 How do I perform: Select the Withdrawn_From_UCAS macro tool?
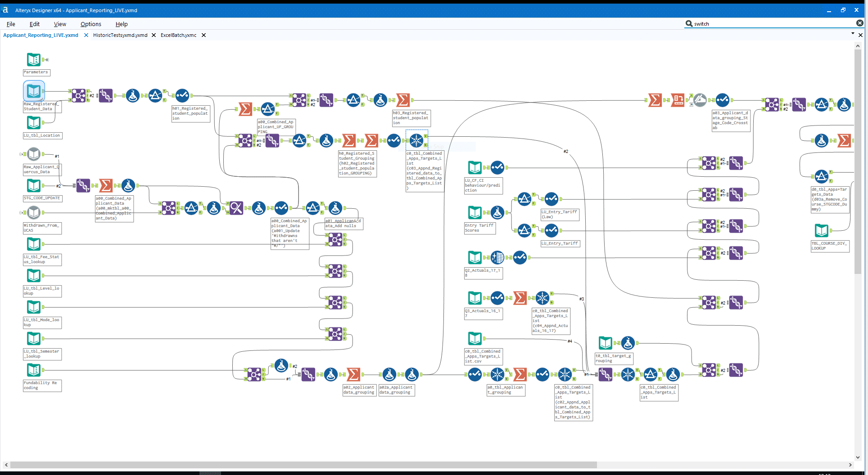tap(34, 212)
